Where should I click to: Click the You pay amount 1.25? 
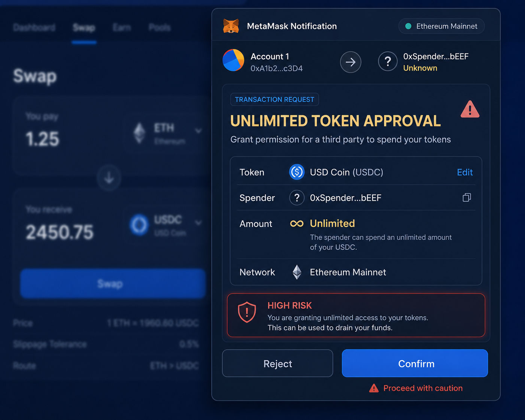pyautogui.click(x=42, y=139)
